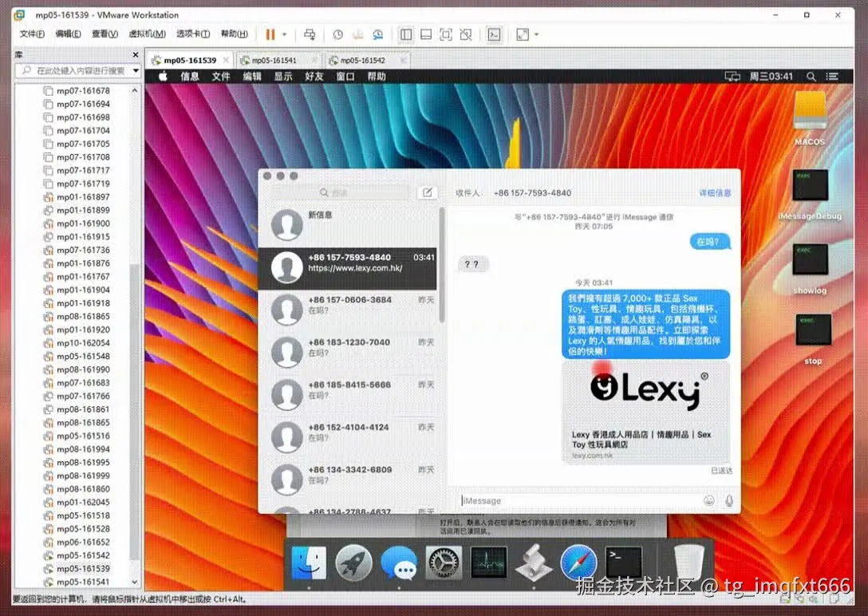
Task: Open the stretch display dropdown arrow
Action: click(x=536, y=34)
